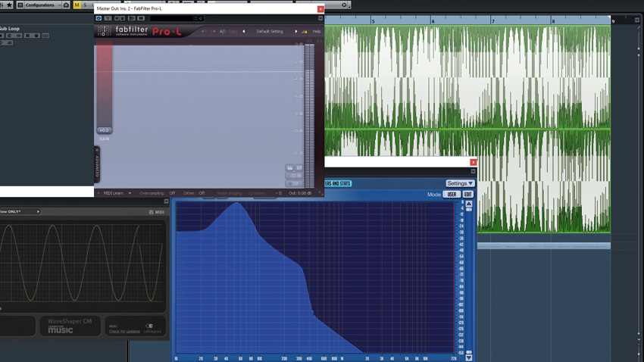
Task: Click the cableguys logo
Action: [153, 328]
